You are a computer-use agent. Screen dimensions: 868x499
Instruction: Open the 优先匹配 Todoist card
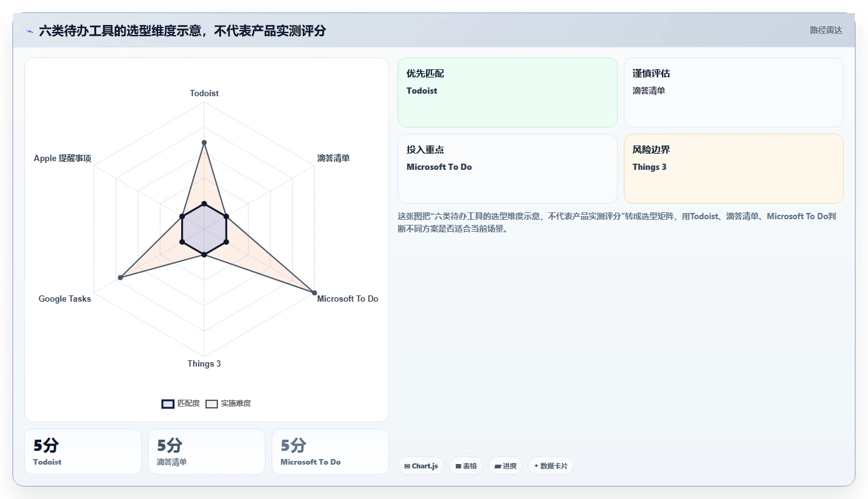(507, 92)
